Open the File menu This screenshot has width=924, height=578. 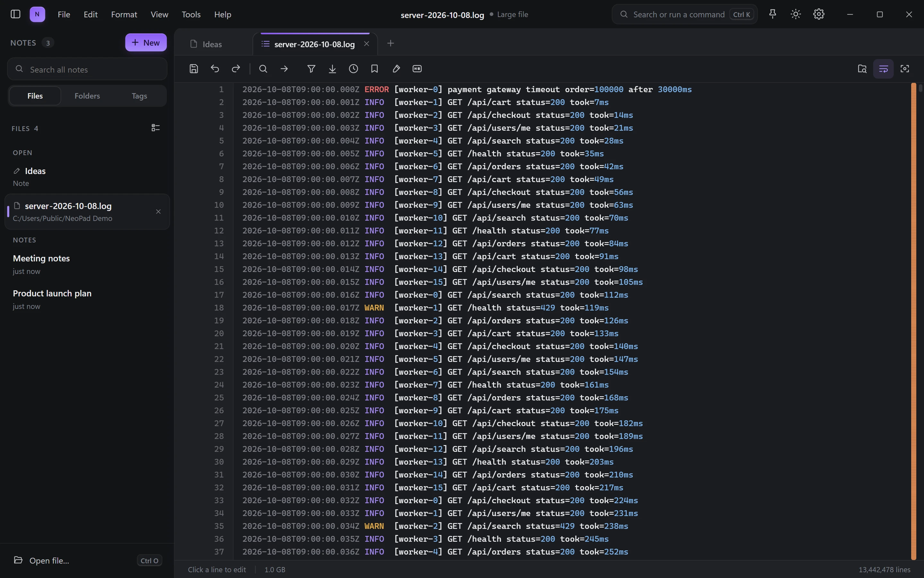tap(64, 14)
